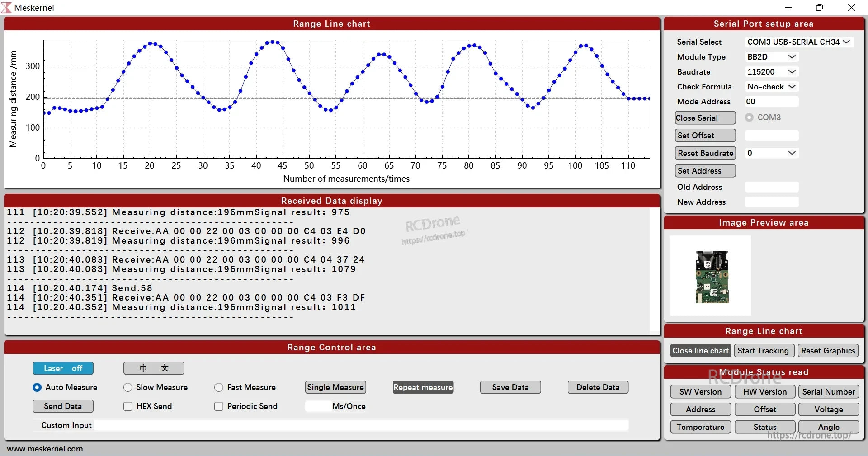Enable HEX Send
This screenshot has height=456, width=868.
128,406
